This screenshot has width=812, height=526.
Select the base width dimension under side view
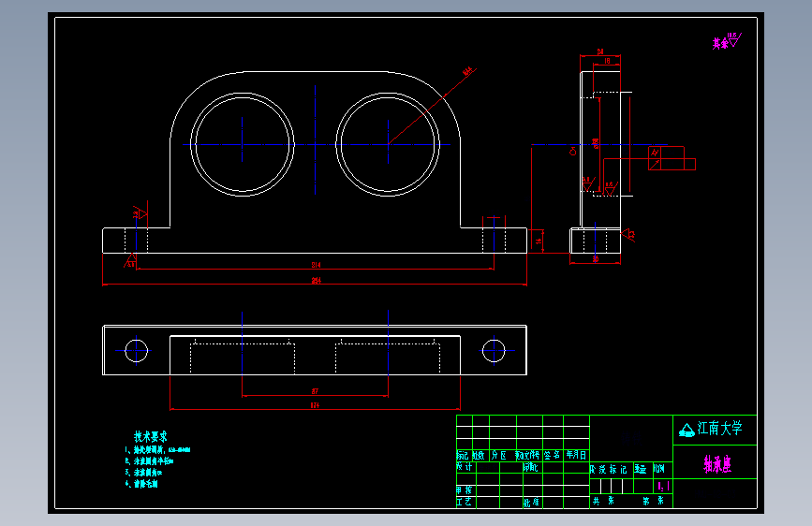tap(596, 259)
